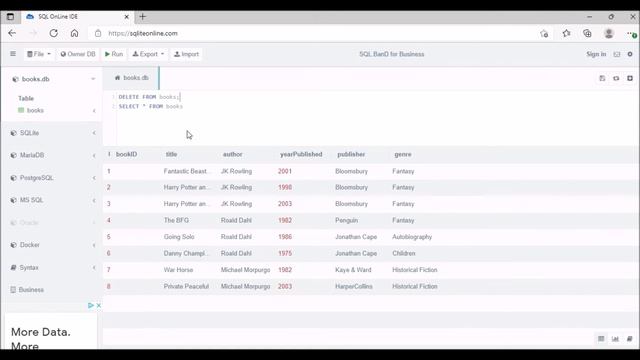The width and height of the screenshot is (640, 360).
Task: Expand the books table arrow
Action: tap(94, 111)
